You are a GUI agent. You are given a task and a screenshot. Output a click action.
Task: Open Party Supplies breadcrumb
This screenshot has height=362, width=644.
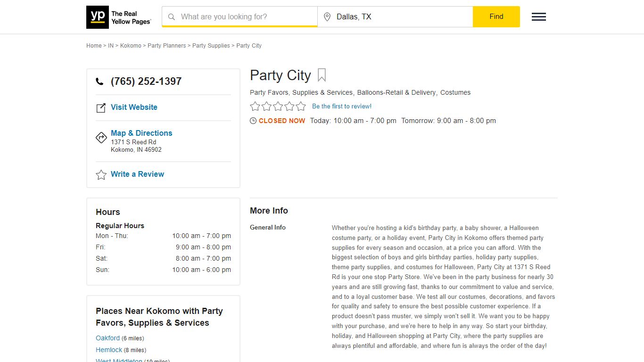tap(211, 46)
